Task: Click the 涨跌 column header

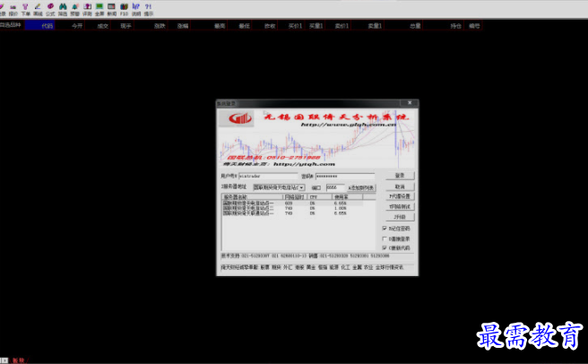Action: pyautogui.click(x=151, y=25)
